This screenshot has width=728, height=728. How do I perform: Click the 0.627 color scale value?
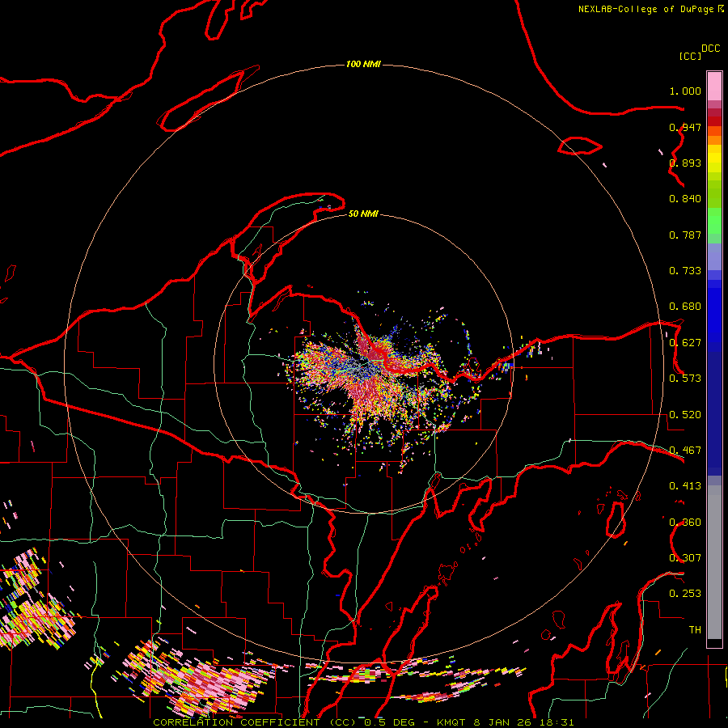pos(685,343)
